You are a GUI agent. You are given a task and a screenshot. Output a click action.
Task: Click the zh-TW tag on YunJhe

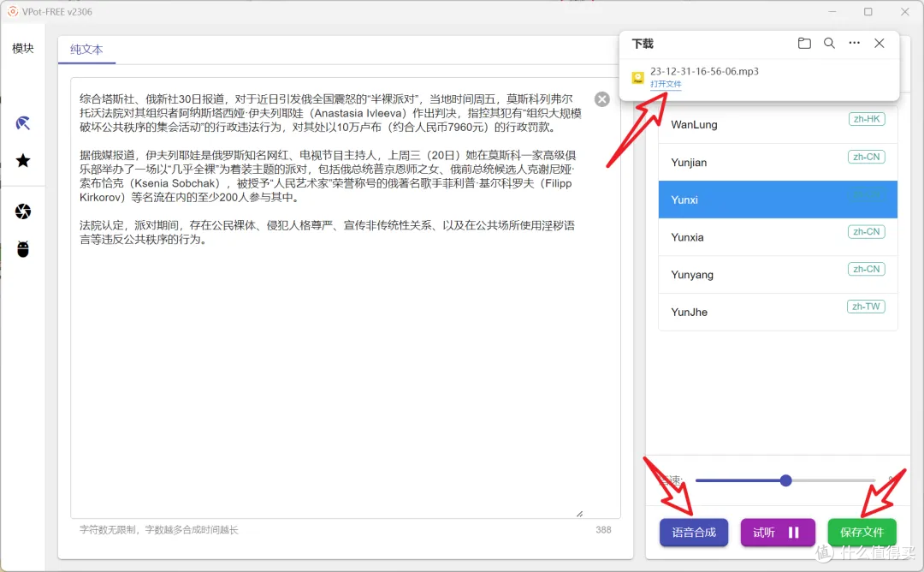tap(866, 307)
